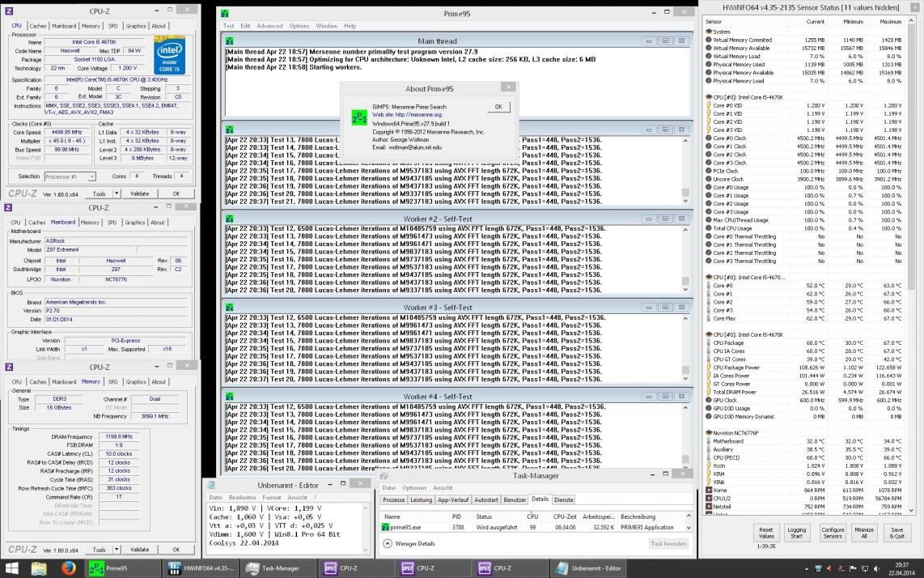Viewport: 924px width, 578px height.
Task: Click Minimize All in HWiNFO64
Action: pyautogui.click(x=864, y=533)
